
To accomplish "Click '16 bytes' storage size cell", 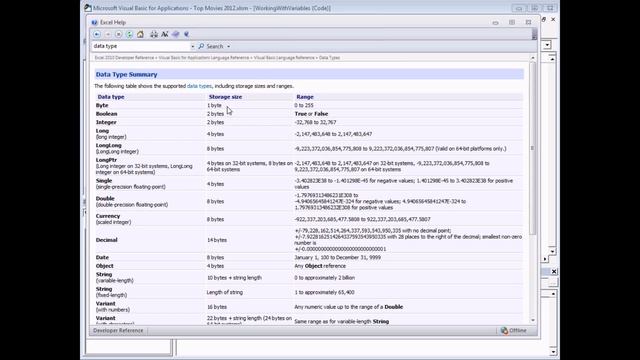I will [217, 307].
